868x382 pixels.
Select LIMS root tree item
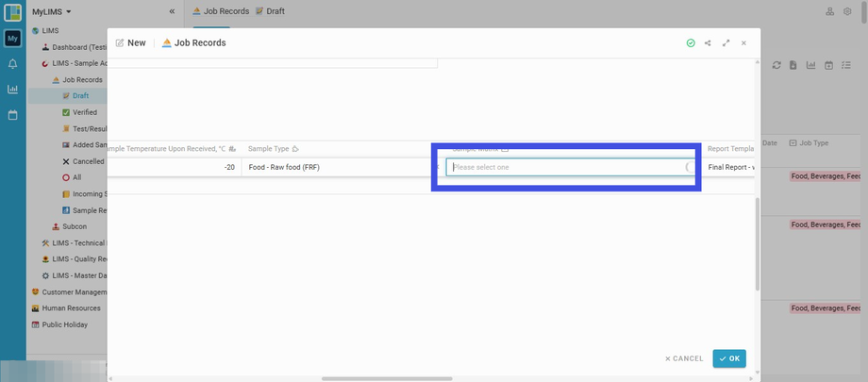pyautogui.click(x=50, y=31)
